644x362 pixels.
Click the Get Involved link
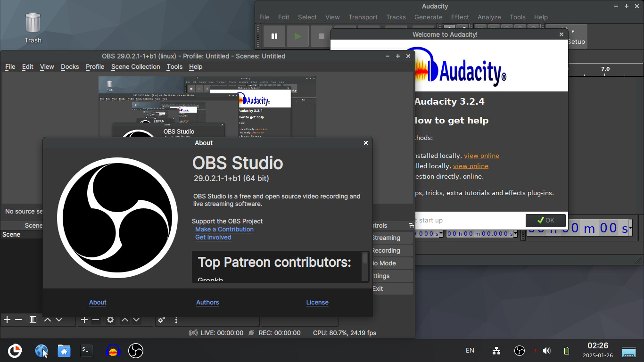pyautogui.click(x=213, y=237)
